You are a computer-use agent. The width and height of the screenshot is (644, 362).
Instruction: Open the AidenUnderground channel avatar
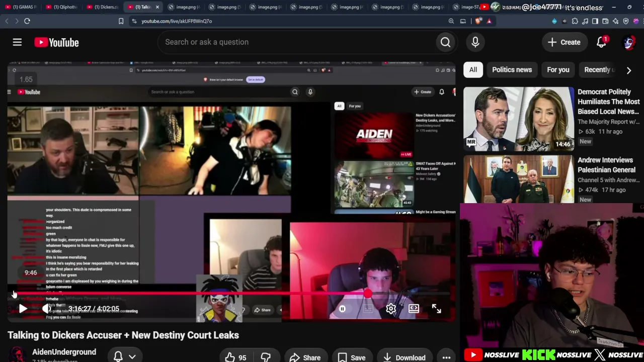(x=17, y=355)
